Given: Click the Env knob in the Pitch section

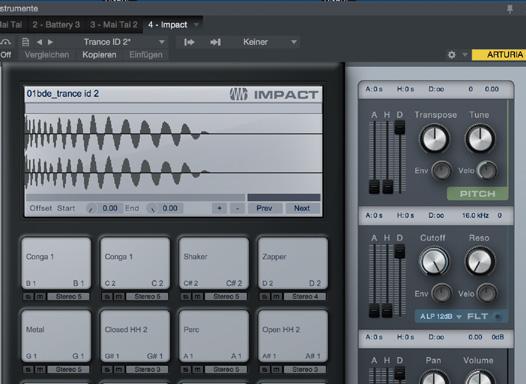Looking at the screenshot, I should click(441, 170).
